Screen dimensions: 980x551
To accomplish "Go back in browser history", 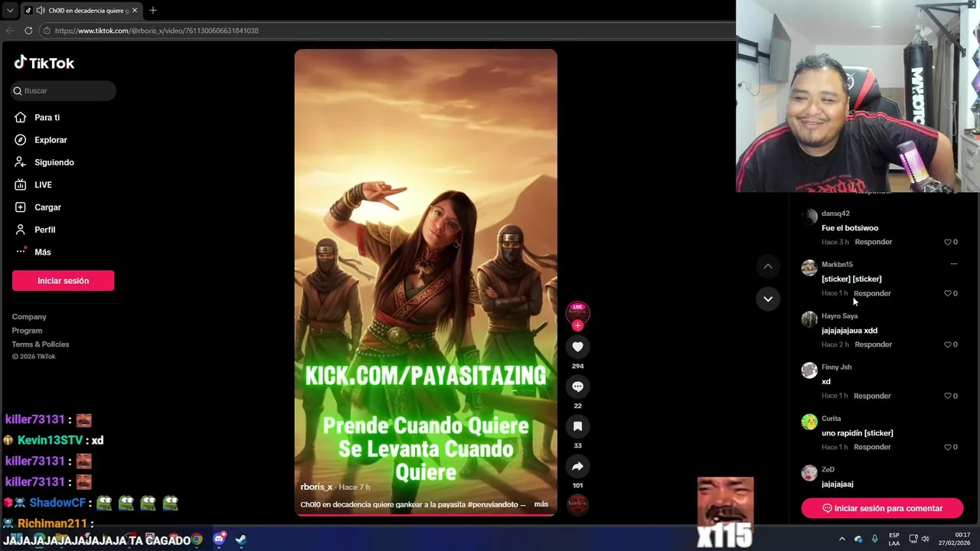I will click(10, 31).
